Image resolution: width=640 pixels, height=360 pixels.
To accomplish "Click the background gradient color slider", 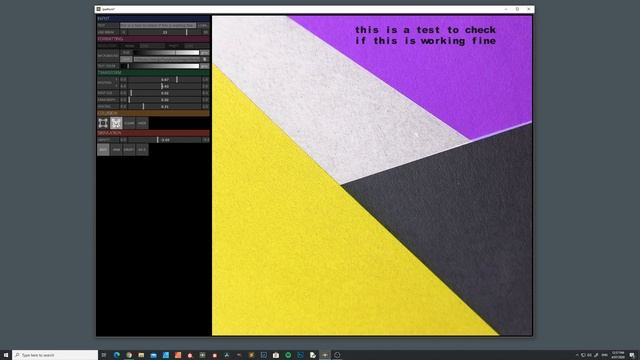I will coord(166,52).
